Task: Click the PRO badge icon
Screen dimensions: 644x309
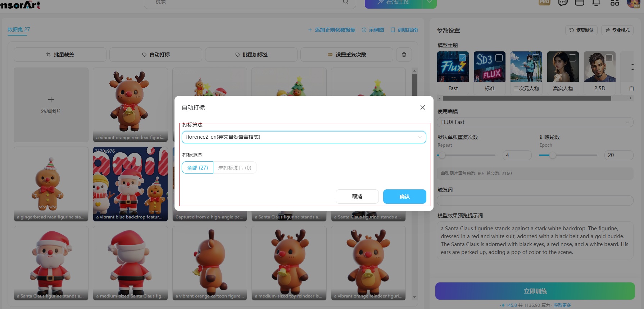Action: tap(544, 2)
